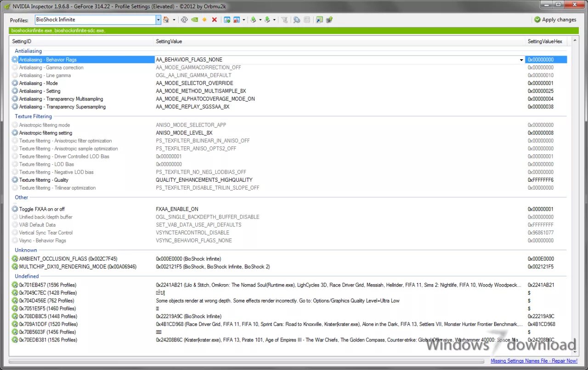Screen dimensions: 588x370
Task: Click FXAA_ENABLE_ON value
Action: (177, 209)
